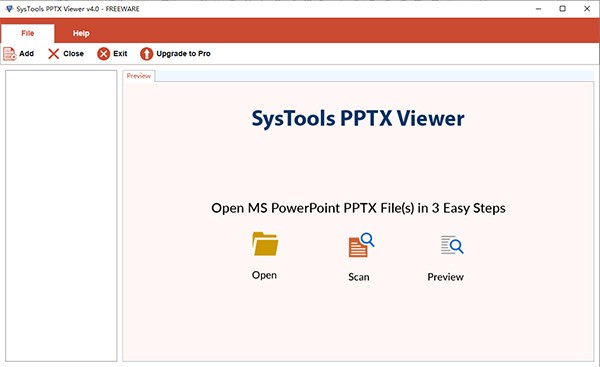Image resolution: width=600 pixels, height=367 pixels.
Task: Click the Add label in the toolbar
Action: point(26,54)
